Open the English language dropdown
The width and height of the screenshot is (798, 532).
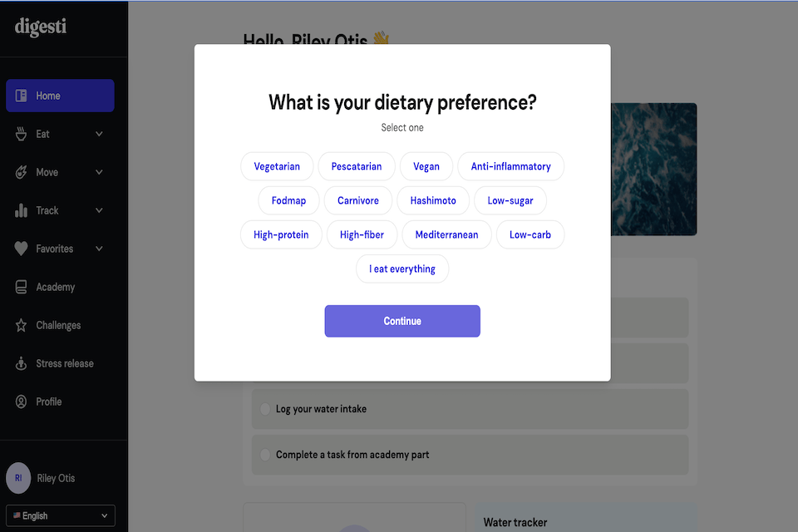coord(60,515)
